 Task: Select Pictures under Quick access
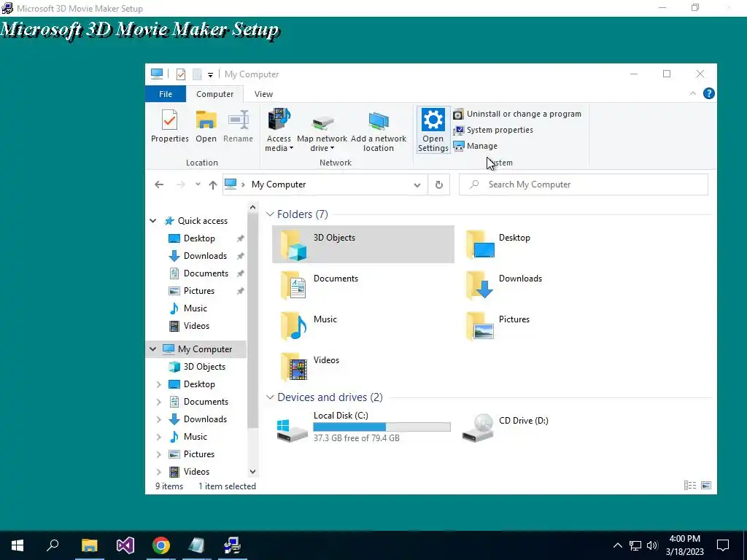(x=198, y=291)
